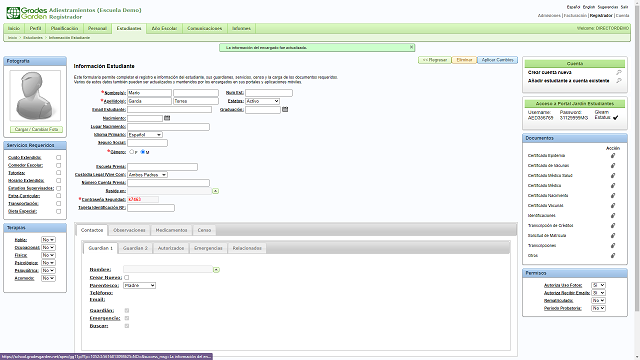Attach file for Otros document
The width and height of the screenshot is (640, 360).
(613, 256)
